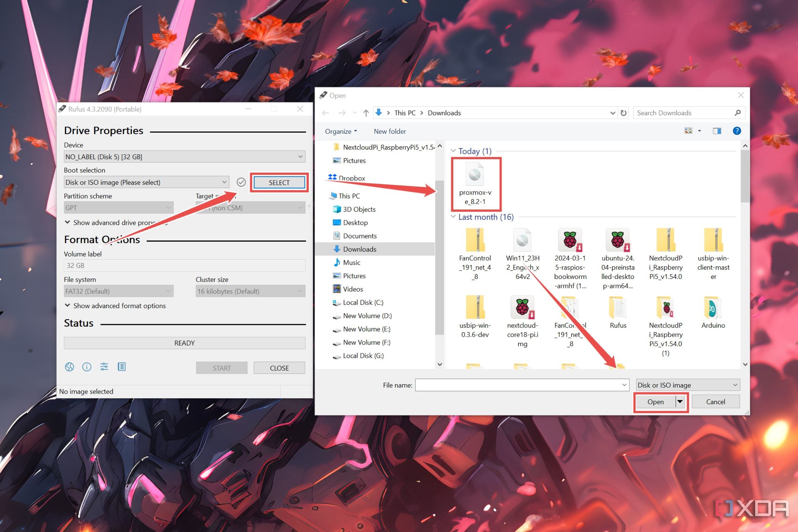Select the proxmox-ve_8.2-1 ISO file
This screenshot has height=532, width=798.
click(475, 184)
